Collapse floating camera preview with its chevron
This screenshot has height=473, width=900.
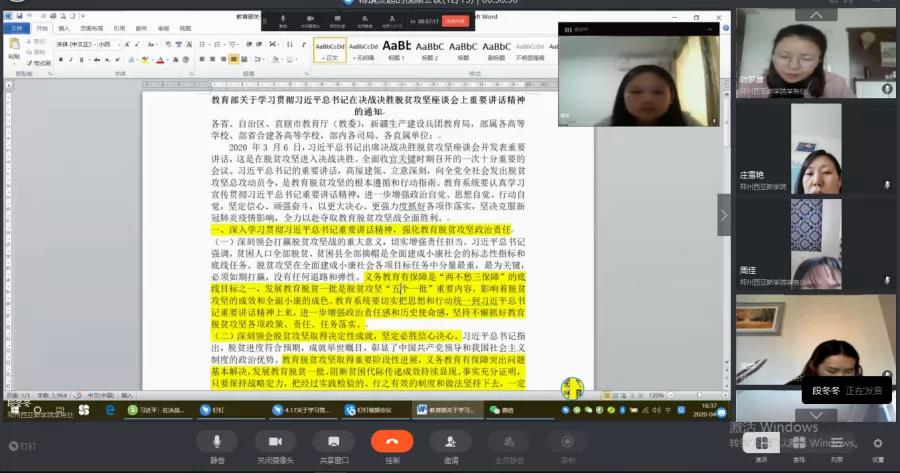710,29
